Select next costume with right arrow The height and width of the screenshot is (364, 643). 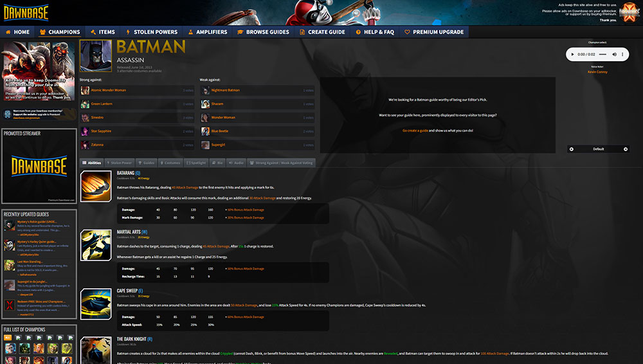click(x=626, y=149)
